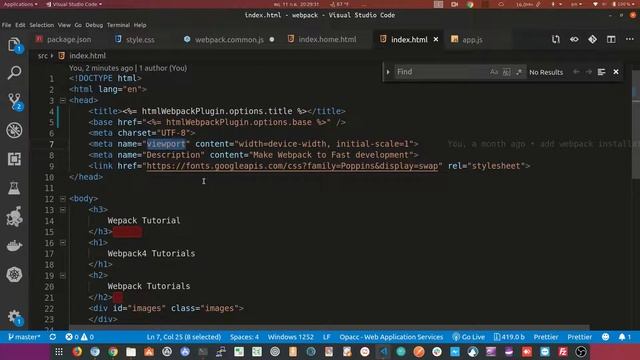Click the 419.0 b file size item
The image size is (640, 360).
tap(509, 337)
